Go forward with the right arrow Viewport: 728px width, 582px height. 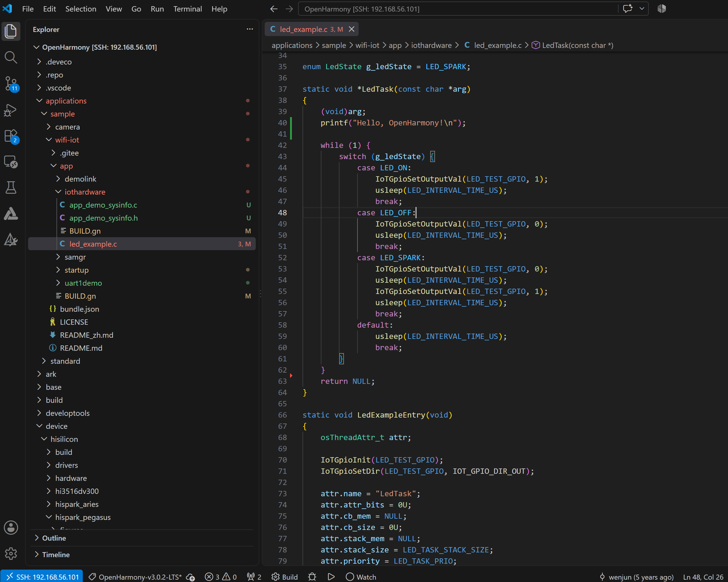click(289, 9)
